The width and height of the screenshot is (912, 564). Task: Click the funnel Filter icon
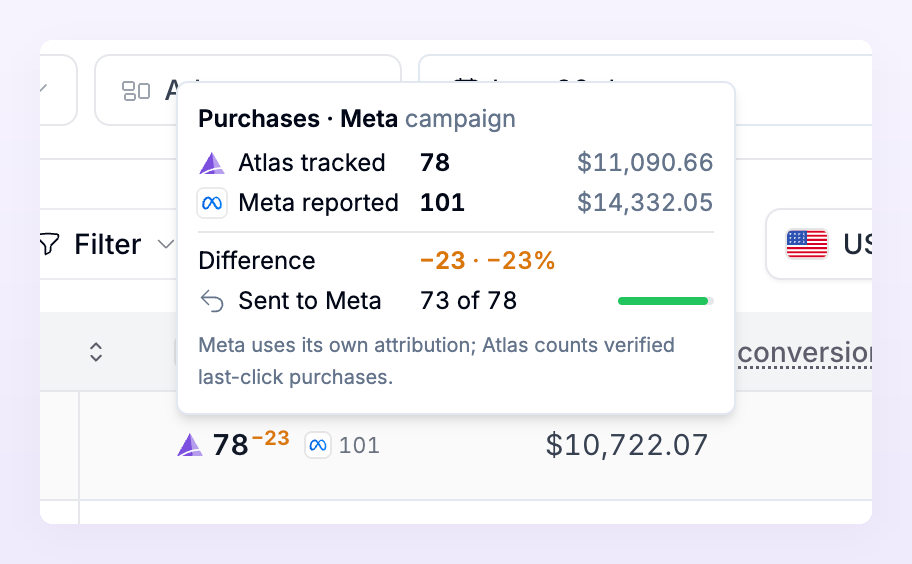click(x=49, y=244)
